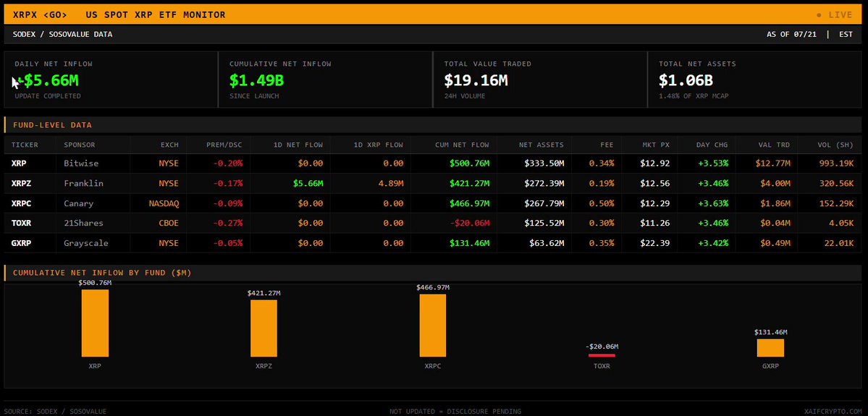This screenshot has height=416, width=868.
Task: Select Cumulative Net Inflow value $1.49B
Action: [257, 80]
